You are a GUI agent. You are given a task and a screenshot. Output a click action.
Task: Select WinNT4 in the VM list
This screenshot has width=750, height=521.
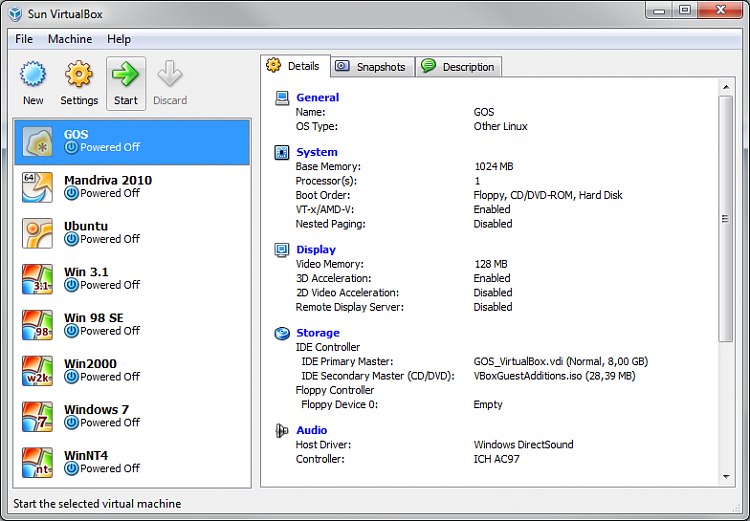132,463
